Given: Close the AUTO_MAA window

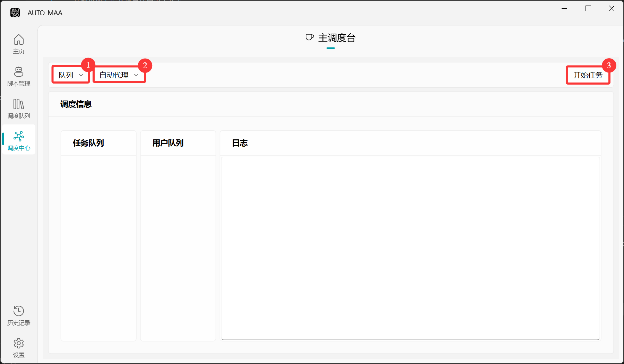Looking at the screenshot, I should (x=612, y=8).
